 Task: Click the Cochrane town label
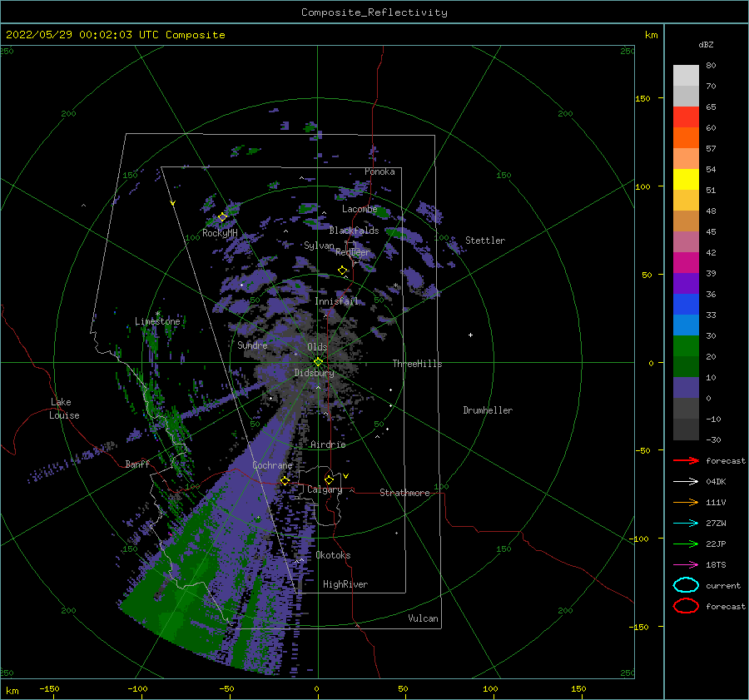[x=272, y=465]
